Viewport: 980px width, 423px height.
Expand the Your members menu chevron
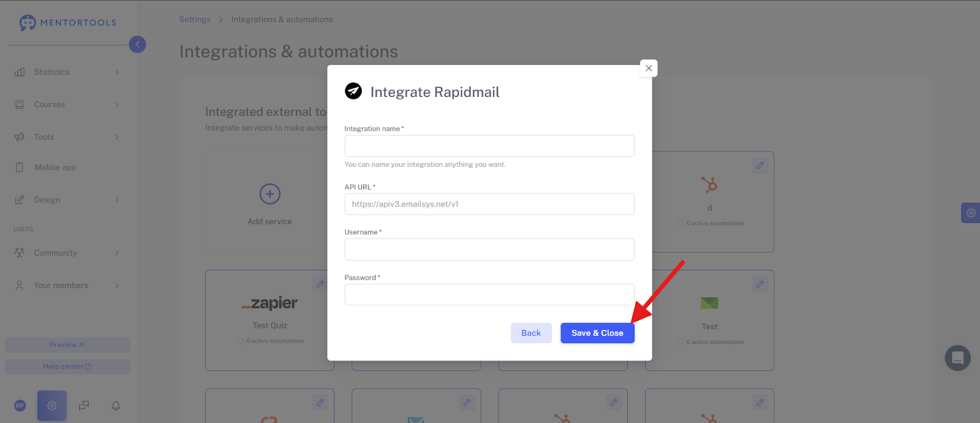(117, 286)
